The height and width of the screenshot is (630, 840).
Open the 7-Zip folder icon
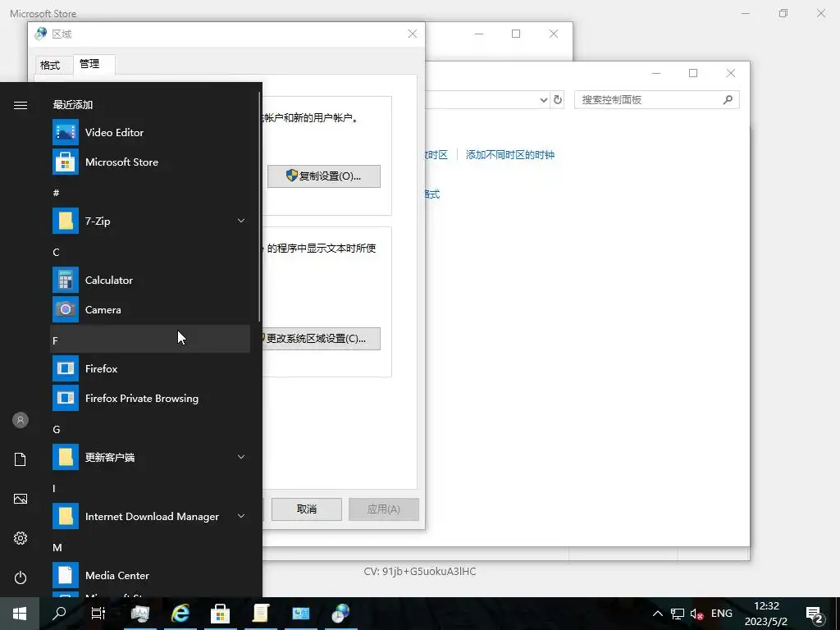[66, 221]
